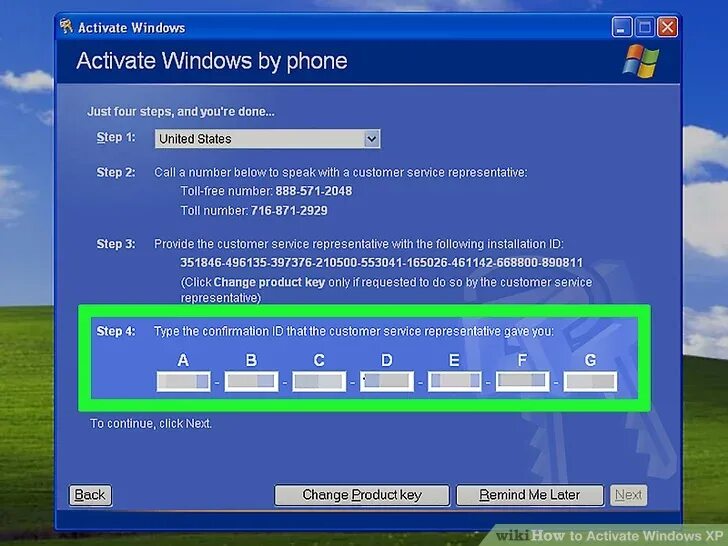Viewport: 728px width, 546px height.
Task: Click the 'Activate Windows by phone' heading
Action: (212, 61)
